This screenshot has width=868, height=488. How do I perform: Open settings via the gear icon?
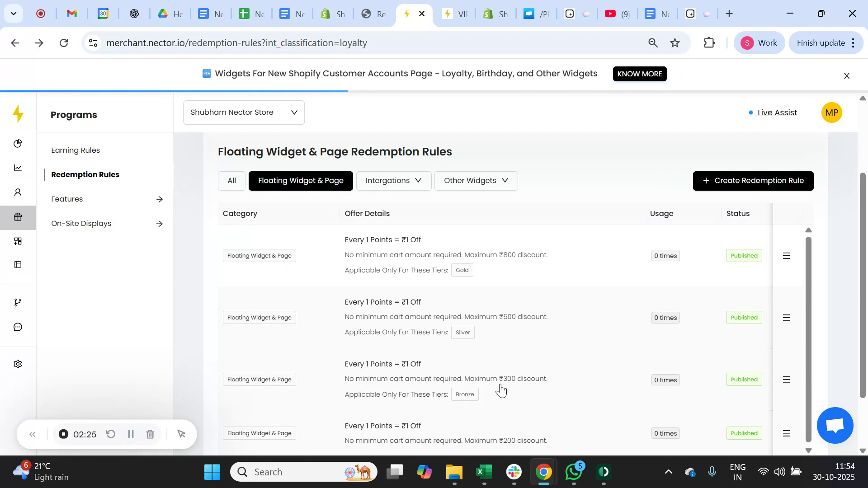pos(17,364)
